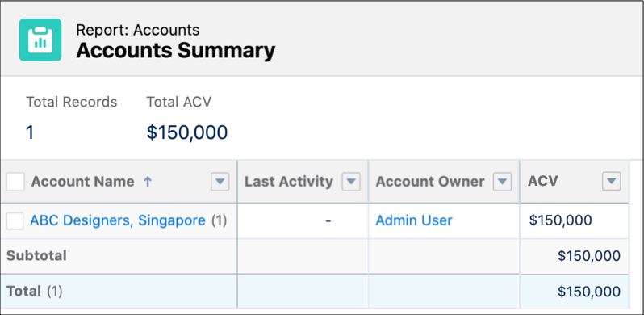Click the Report: Accounts label
The width and height of the screenshot is (644, 315).
coord(137,30)
